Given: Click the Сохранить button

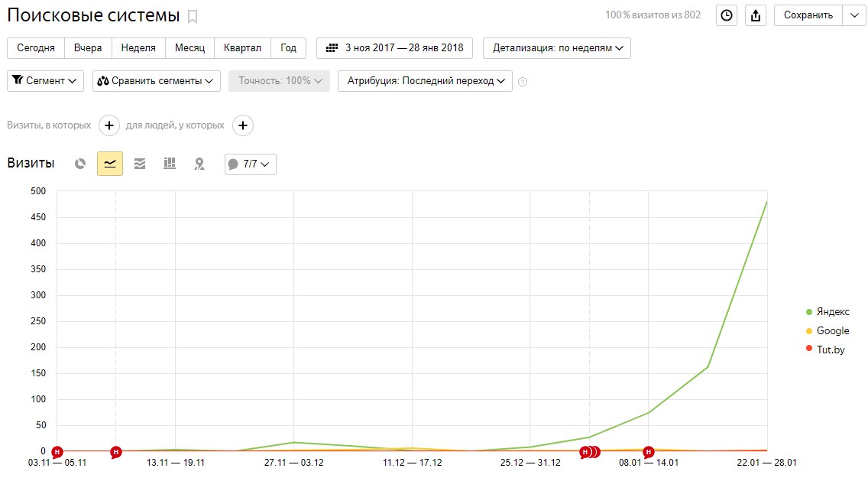Looking at the screenshot, I should pyautogui.click(x=808, y=15).
